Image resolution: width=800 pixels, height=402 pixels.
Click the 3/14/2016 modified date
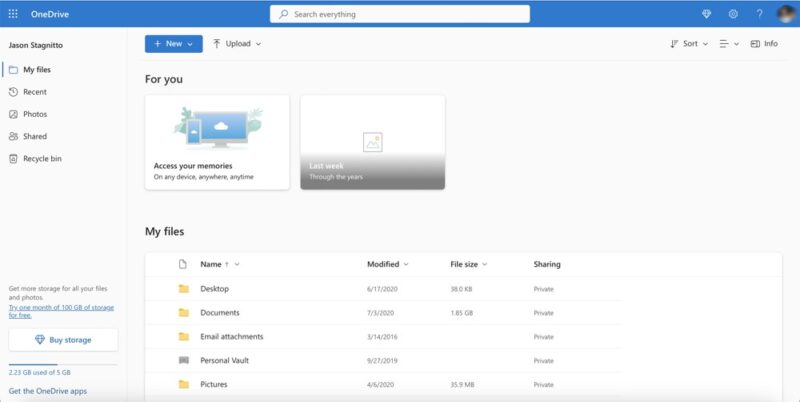pyautogui.click(x=382, y=337)
